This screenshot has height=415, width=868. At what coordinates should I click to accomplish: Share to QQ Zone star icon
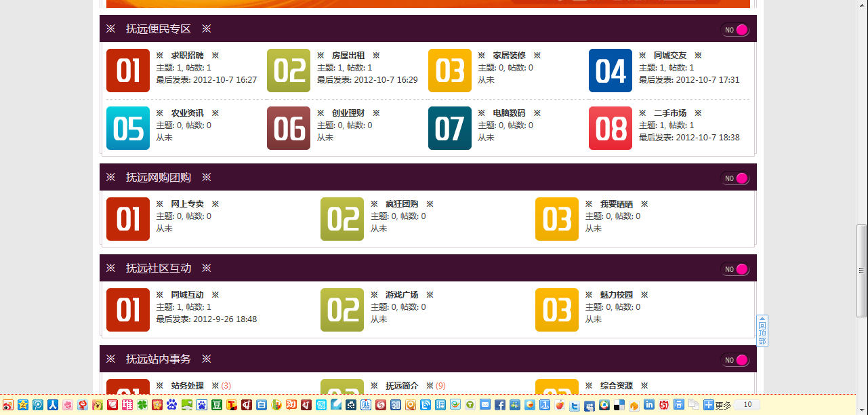[x=23, y=405]
